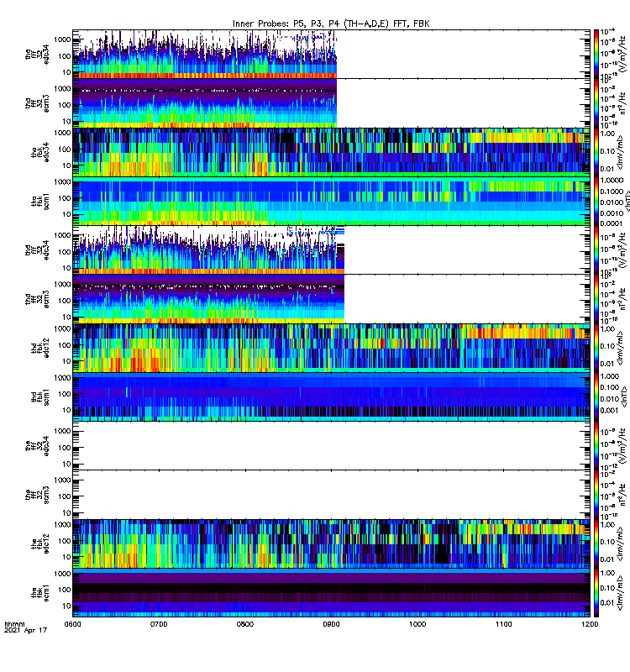The image size is (630, 672).
Task: Click the color bar beside tha fff edc34 panel
Action: point(596,54)
